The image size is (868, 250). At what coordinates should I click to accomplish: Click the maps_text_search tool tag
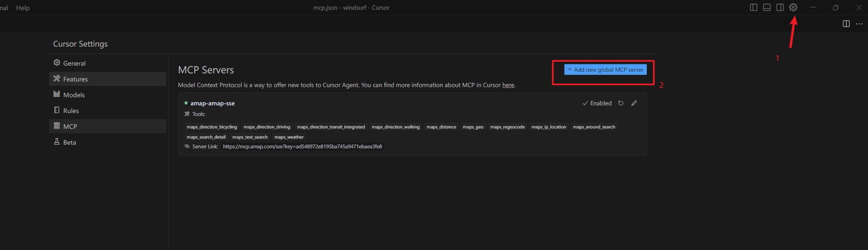[x=250, y=137]
